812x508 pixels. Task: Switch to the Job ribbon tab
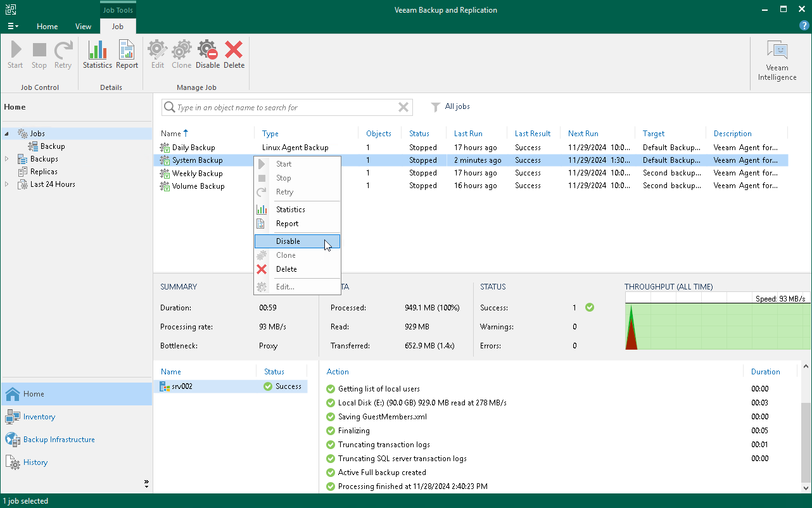118,27
